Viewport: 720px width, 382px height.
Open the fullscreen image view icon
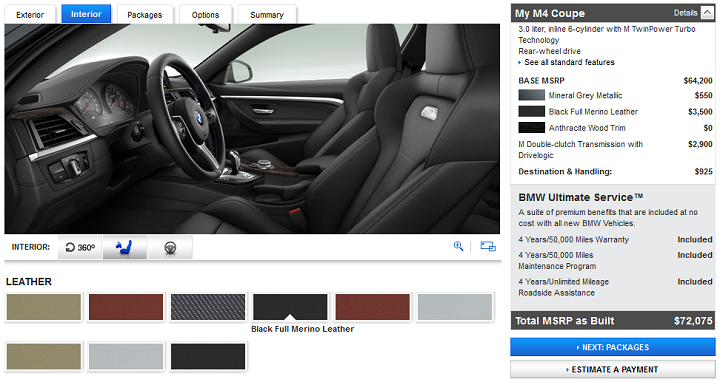pyautogui.click(x=488, y=247)
